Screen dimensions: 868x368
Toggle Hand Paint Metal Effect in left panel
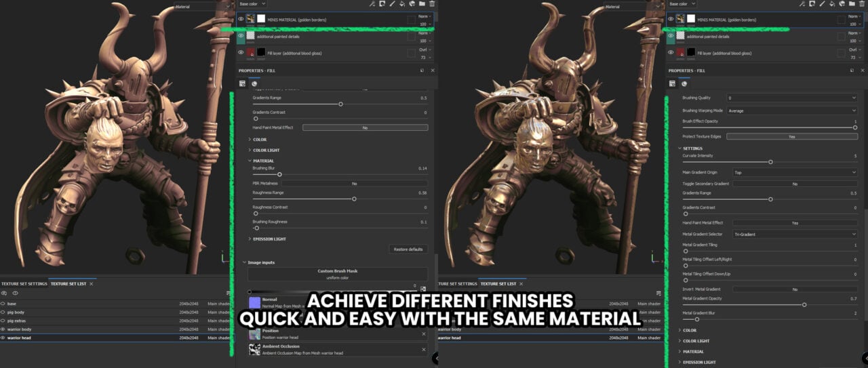coord(365,127)
